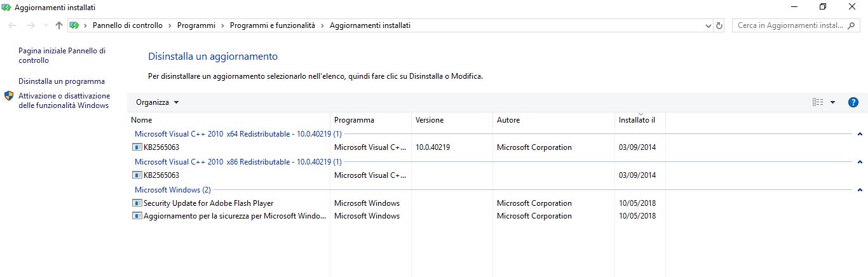
Task: Click the search magnifier icon
Action: click(x=851, y=25)
